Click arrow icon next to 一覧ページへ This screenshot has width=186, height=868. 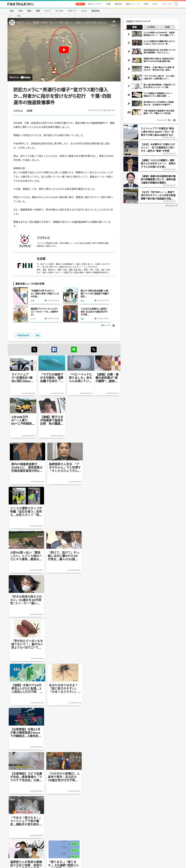113,325
